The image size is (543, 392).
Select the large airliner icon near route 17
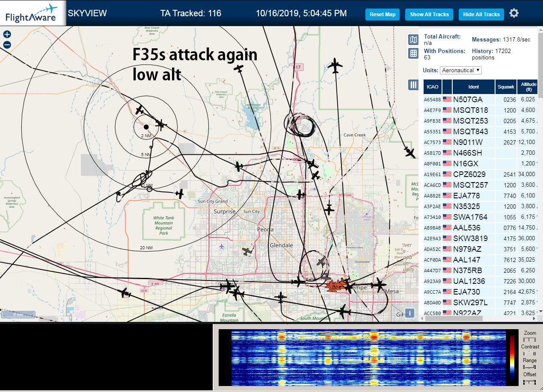click(335, 67)
